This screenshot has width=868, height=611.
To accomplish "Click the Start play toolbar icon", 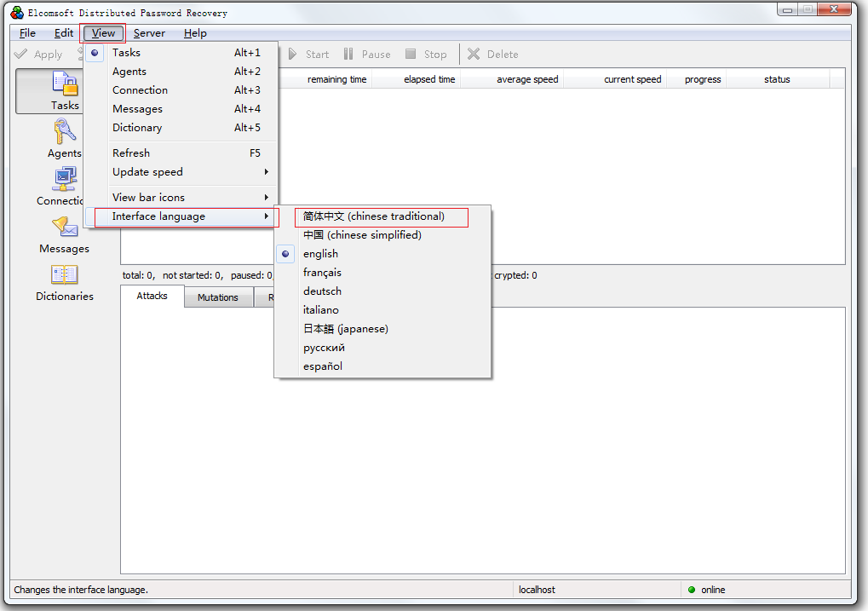I will [293, 55].
